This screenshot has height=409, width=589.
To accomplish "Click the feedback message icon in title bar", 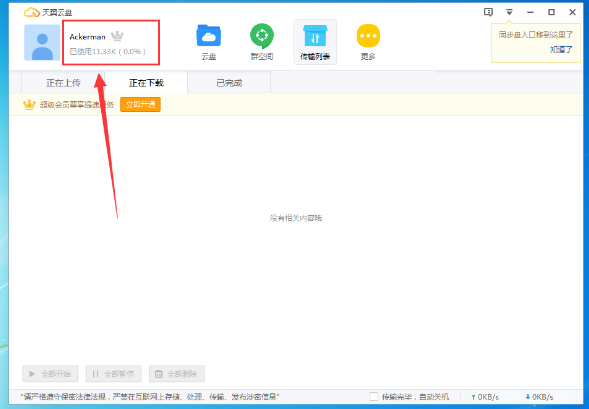I will click(488, 12).
